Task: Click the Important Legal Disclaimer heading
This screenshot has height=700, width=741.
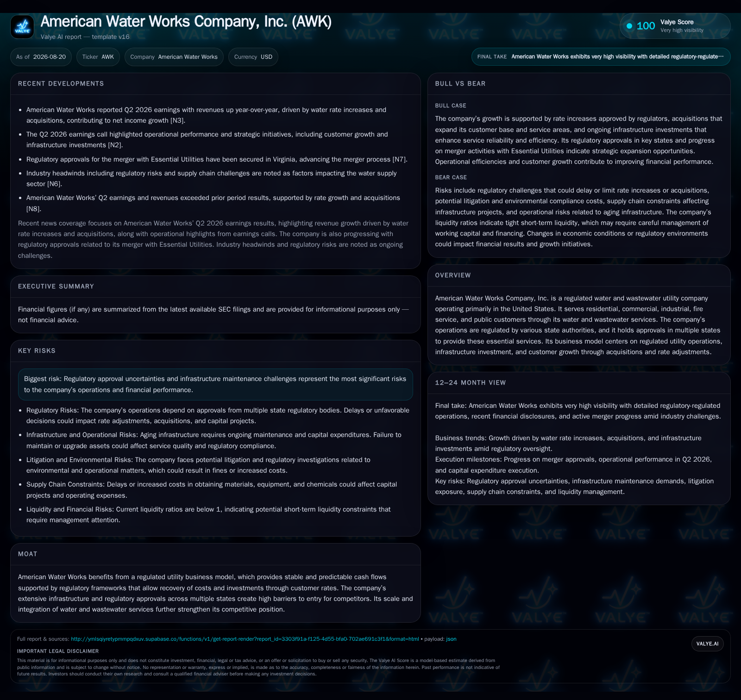Action: (58, 651)
